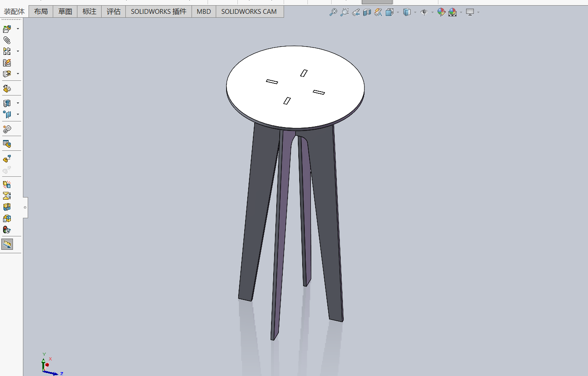Toggle Hide/Show Items eye icon
The width and height of the screenshot is (588, 376).
(424, 12)
